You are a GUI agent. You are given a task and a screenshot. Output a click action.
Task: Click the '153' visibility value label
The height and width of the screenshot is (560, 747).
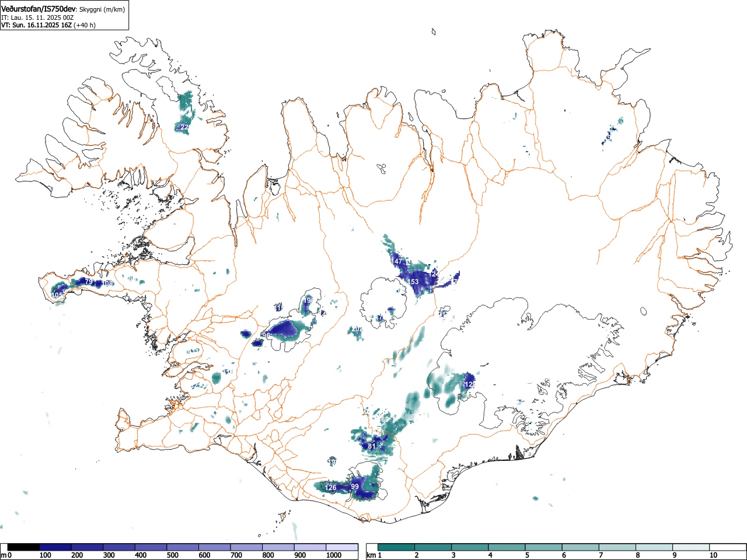413,282
